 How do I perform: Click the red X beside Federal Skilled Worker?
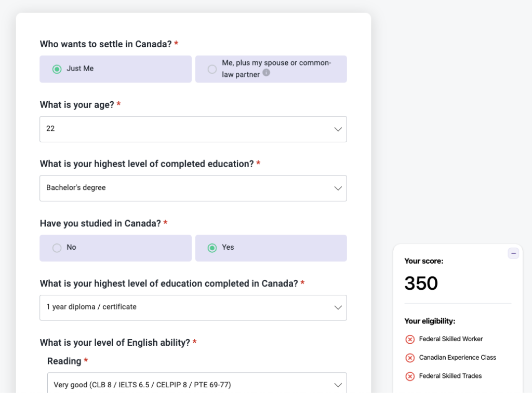click(409, 339)
